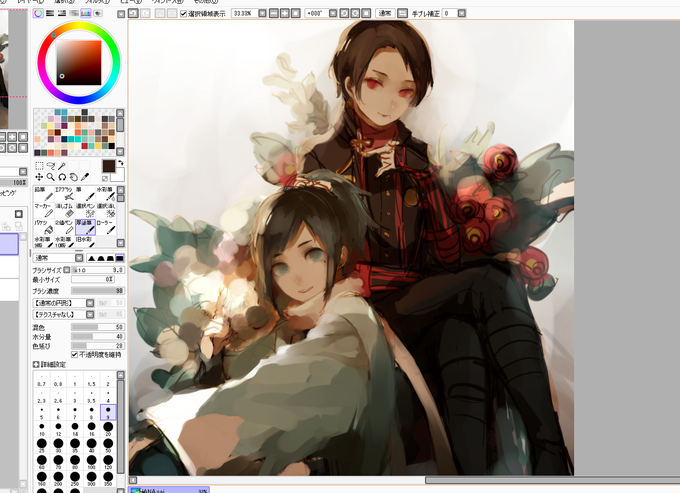
Task: Select the 2値ペン binary pen tool
Action: (x=64, y=227)
